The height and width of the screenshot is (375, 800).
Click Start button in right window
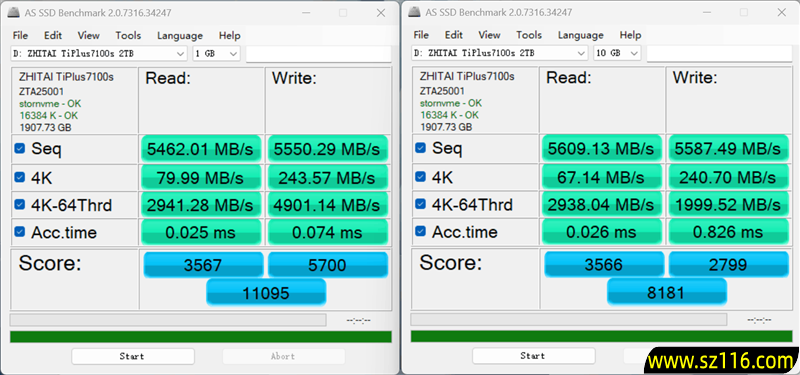point(534,356)
